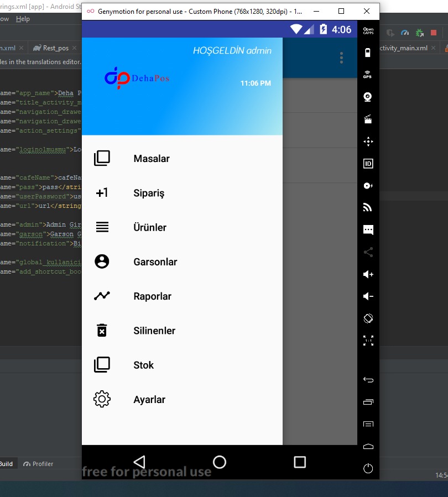This screenshot has height=497, width=448.
Task: Click the DehaPos logo in header
Action: (x=137, y=79)
